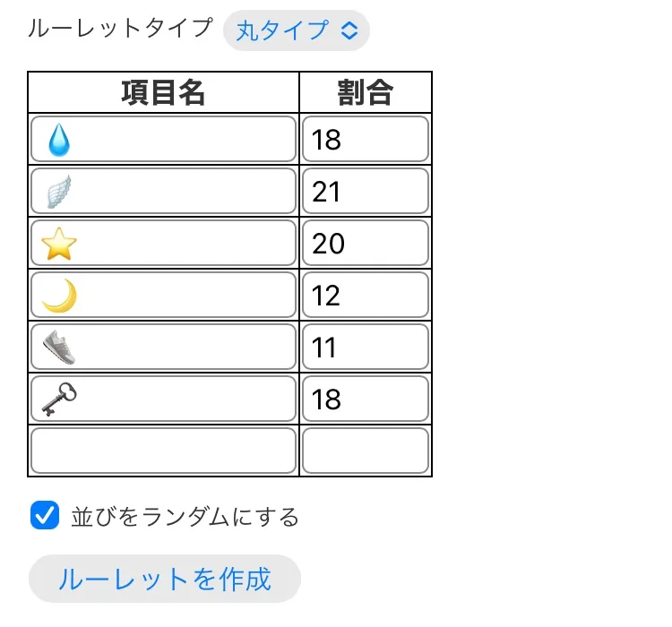Focus the ratio field beside the water droplet
The image size is (672, 627).
click(365, 140)
